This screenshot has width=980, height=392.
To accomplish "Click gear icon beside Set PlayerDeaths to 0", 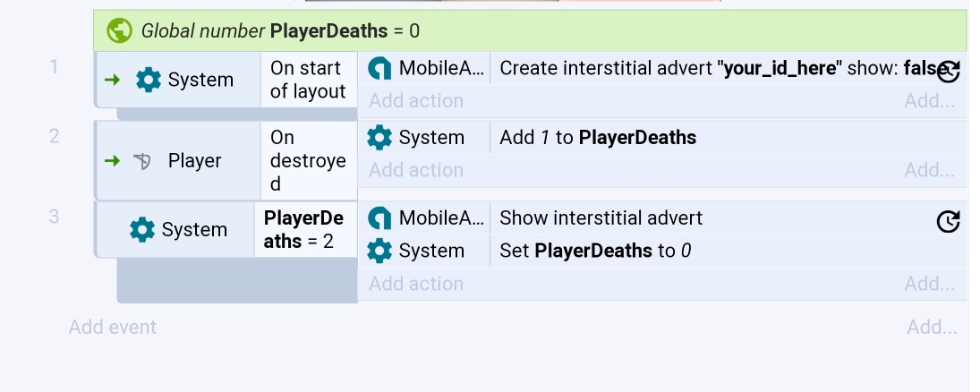I will pyautogui.click(x=379, y=251).
